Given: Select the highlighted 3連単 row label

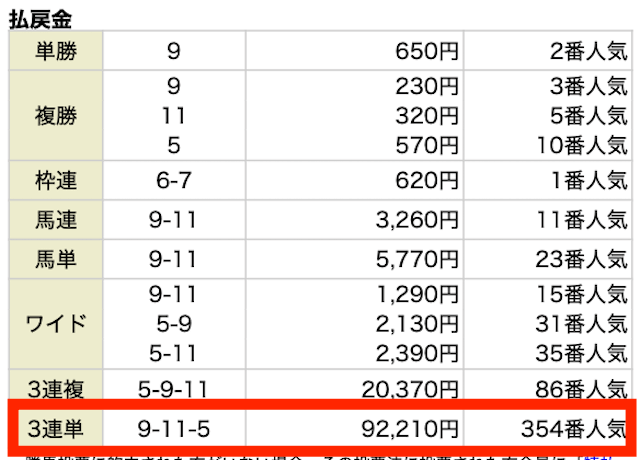Looking at the screenshot, I should click(x=56, y=429).
